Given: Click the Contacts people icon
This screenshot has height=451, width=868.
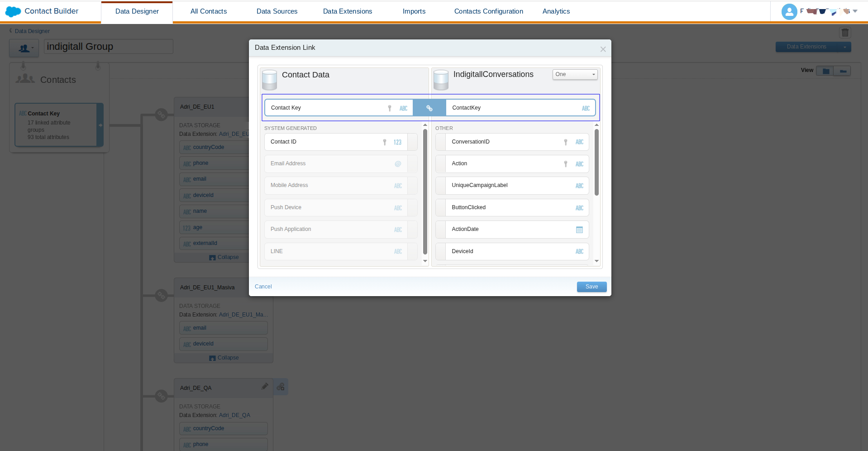Looking at the screenshot, I should pyautogui.click(x=25, y=79).
